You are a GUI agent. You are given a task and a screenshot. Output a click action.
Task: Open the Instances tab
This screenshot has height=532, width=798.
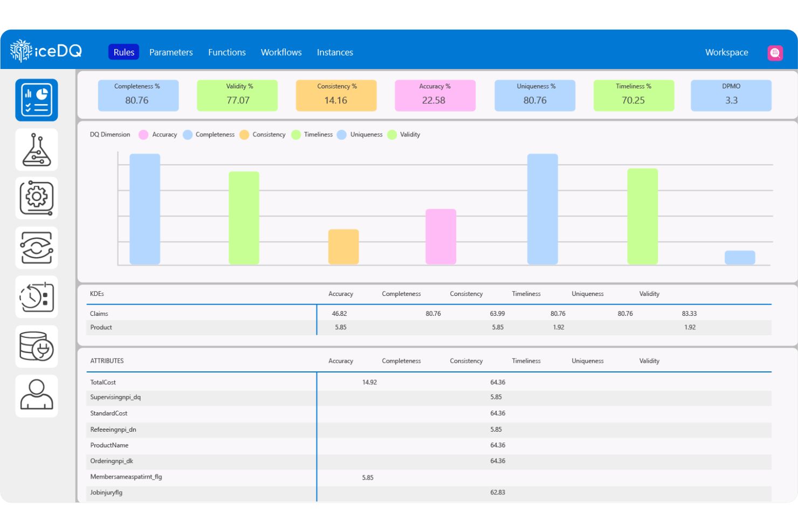click(335, 52)
